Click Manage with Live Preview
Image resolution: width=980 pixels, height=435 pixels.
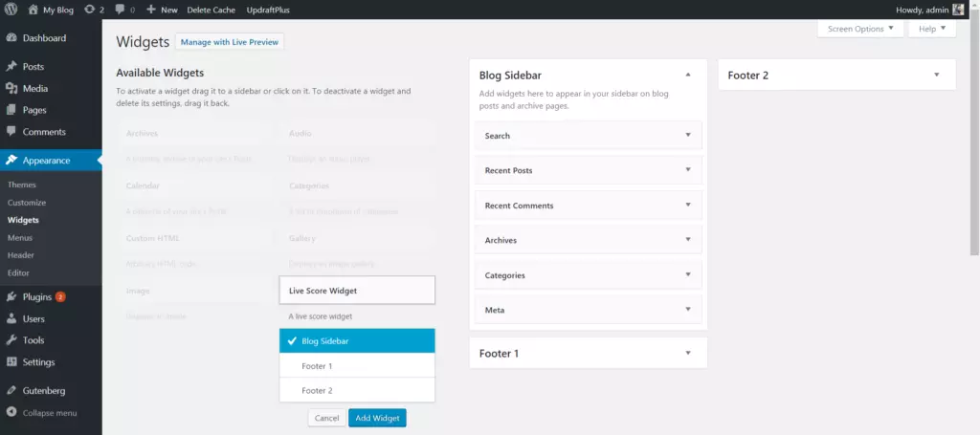(230, 42)
